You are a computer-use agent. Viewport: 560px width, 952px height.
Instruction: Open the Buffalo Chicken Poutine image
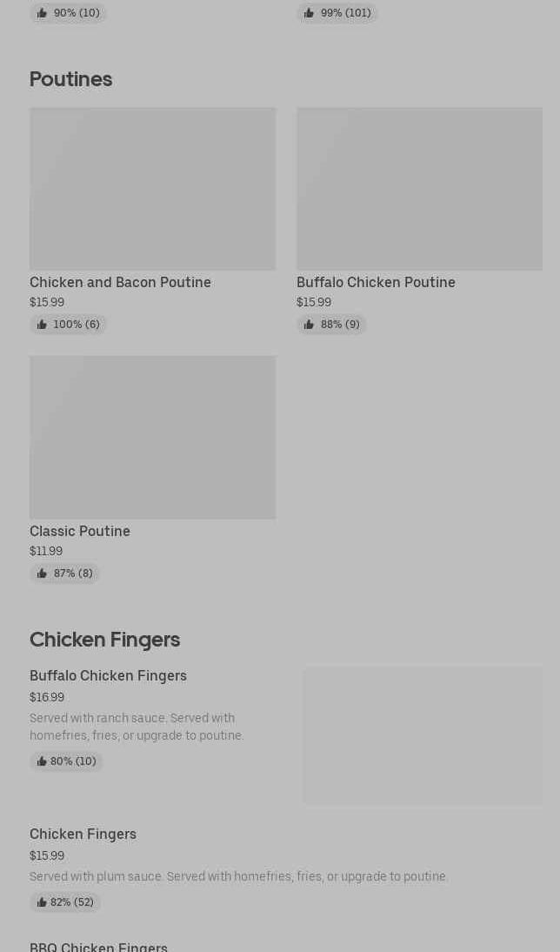(x=419, y=189)
